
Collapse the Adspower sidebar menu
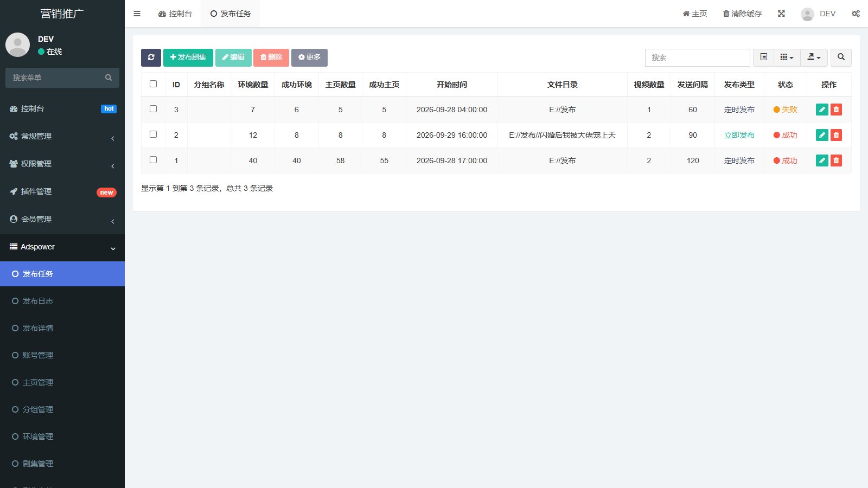tap(62, 247)
